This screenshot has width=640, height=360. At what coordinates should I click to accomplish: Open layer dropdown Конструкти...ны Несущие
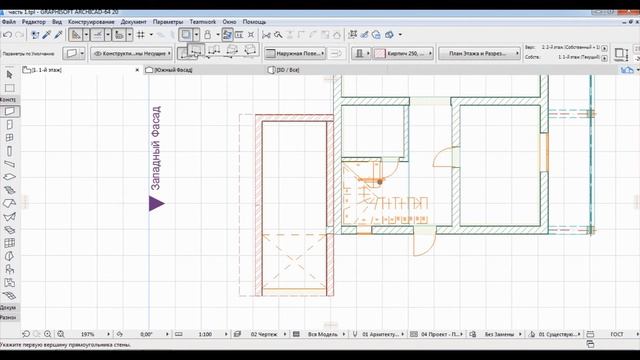point(131,53)
